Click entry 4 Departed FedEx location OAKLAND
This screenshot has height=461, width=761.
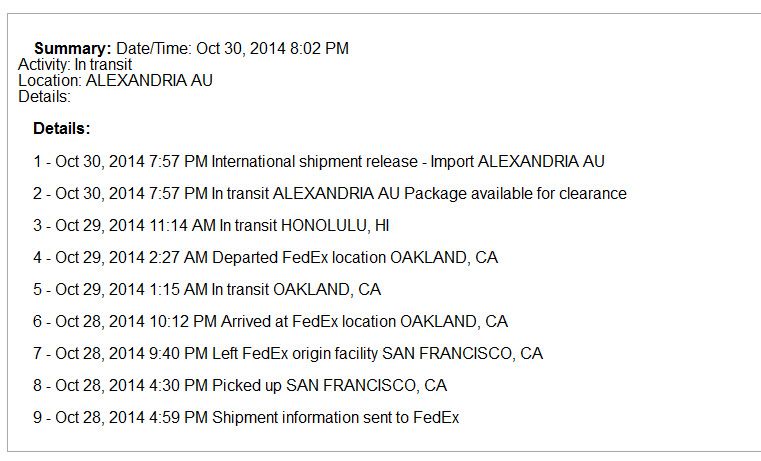point(265,257)
